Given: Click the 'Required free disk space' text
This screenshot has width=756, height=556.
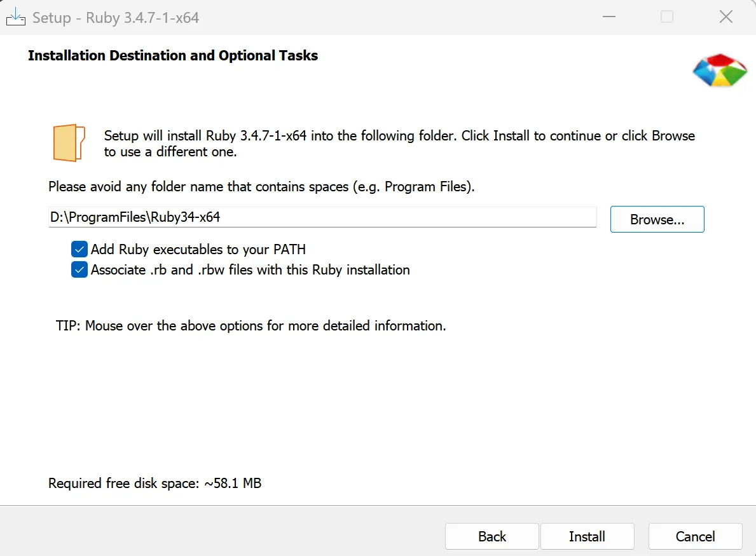Looking at the screenshot, I should click(x=155, y=483).
